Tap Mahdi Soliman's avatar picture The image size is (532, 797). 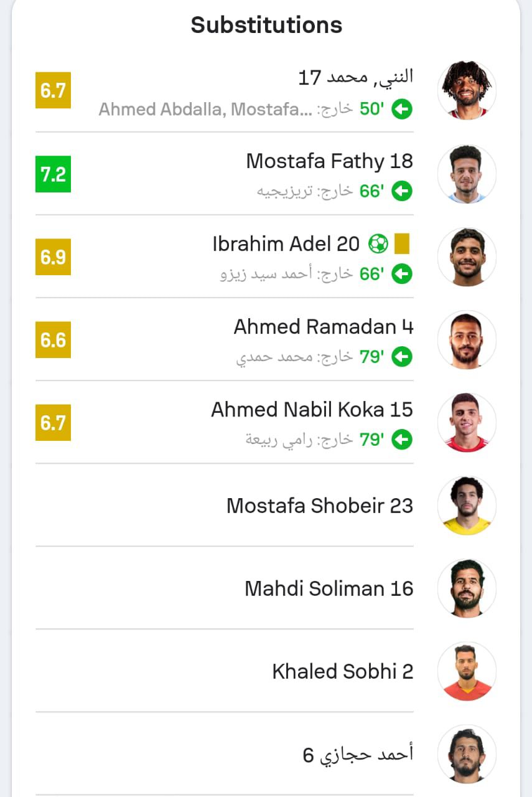point(467,588)
